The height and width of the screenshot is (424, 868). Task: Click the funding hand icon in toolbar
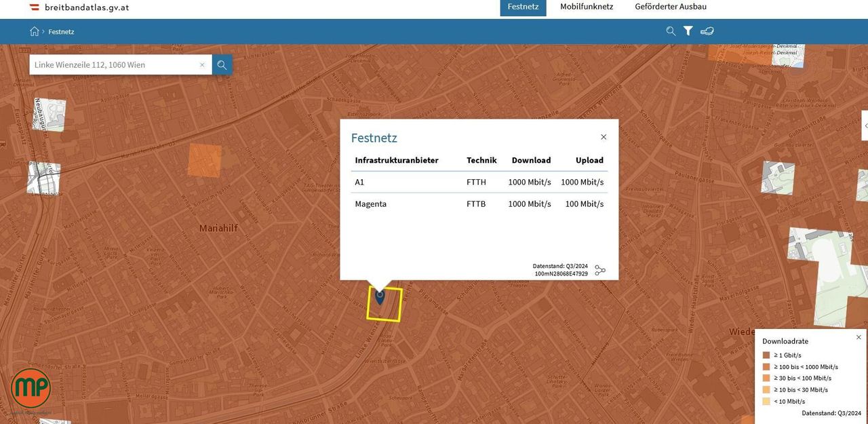coord(707,31)
